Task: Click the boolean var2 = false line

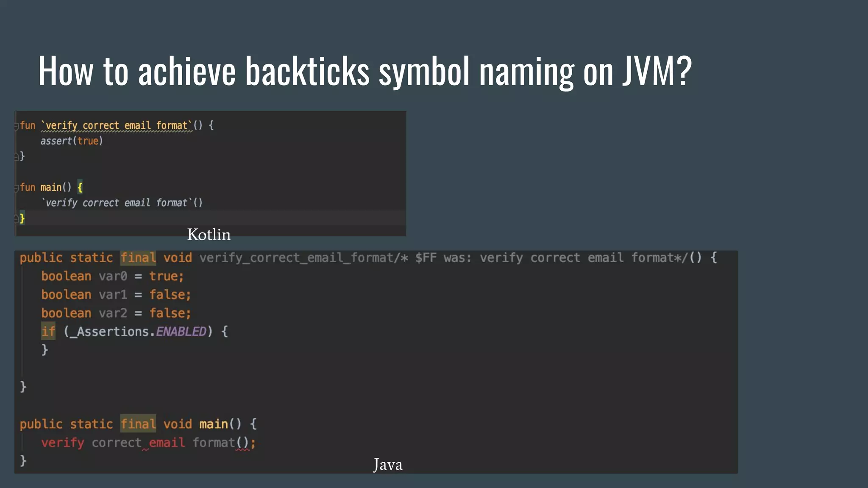Action: click(116, 313)
